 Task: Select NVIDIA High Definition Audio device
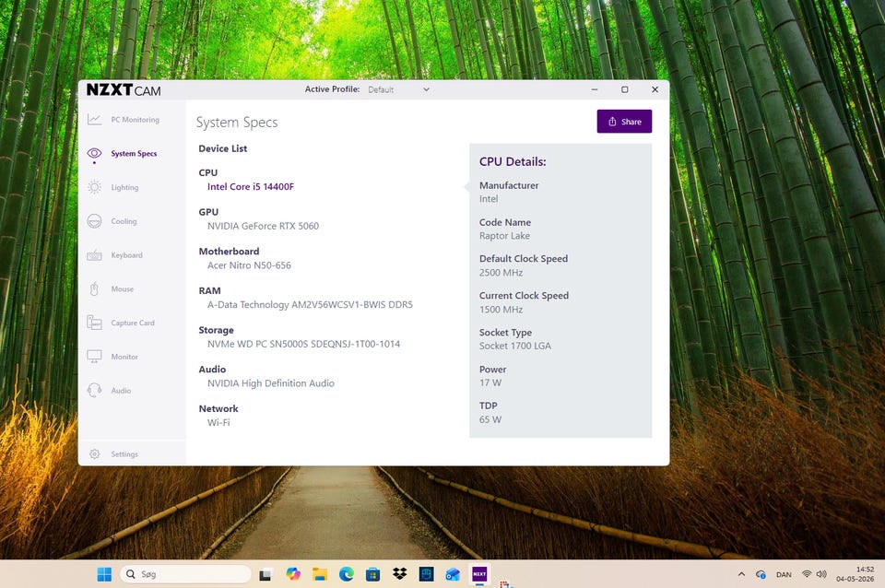pos(270,383)
